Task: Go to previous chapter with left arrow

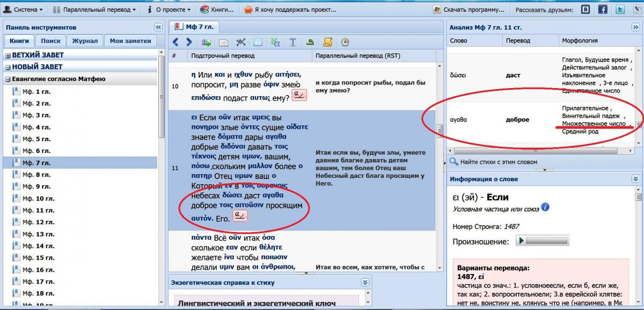Action: [x=175, y=42]
